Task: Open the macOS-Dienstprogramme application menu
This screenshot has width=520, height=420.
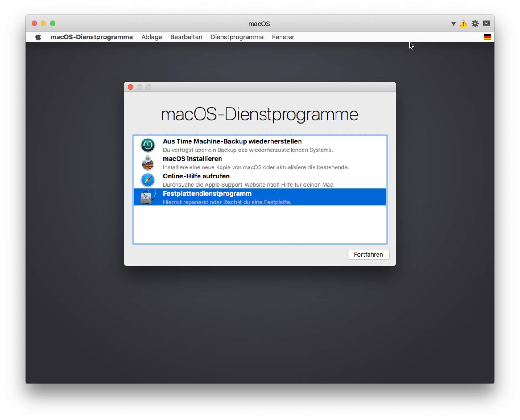Action: [x=92, y=37]
